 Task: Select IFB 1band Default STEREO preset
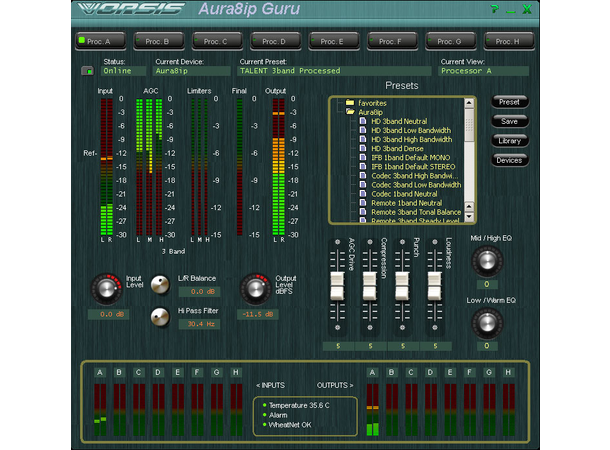(x=407, y=166)
